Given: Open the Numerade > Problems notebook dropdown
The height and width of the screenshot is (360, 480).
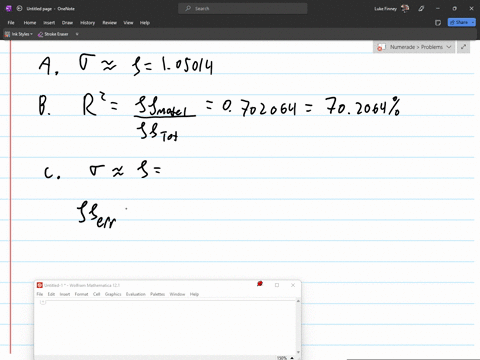Looking at the screenshot, I should point(414,47).
